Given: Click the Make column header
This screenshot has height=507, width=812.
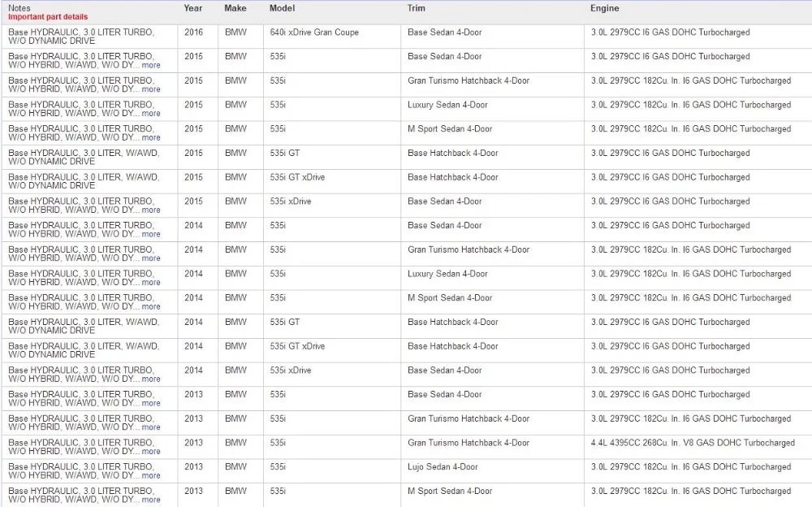Looking at the screenshot, I should click(x=235, y=8).
